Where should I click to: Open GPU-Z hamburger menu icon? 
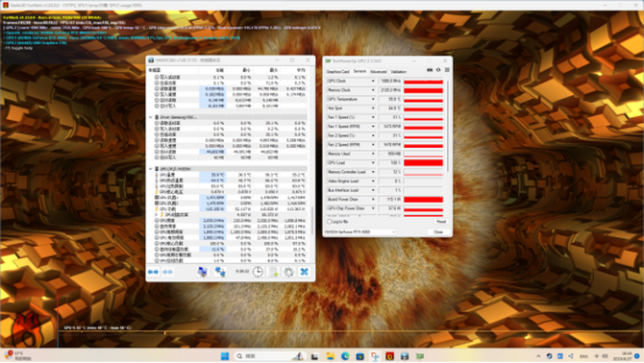[x=447, y=70]
